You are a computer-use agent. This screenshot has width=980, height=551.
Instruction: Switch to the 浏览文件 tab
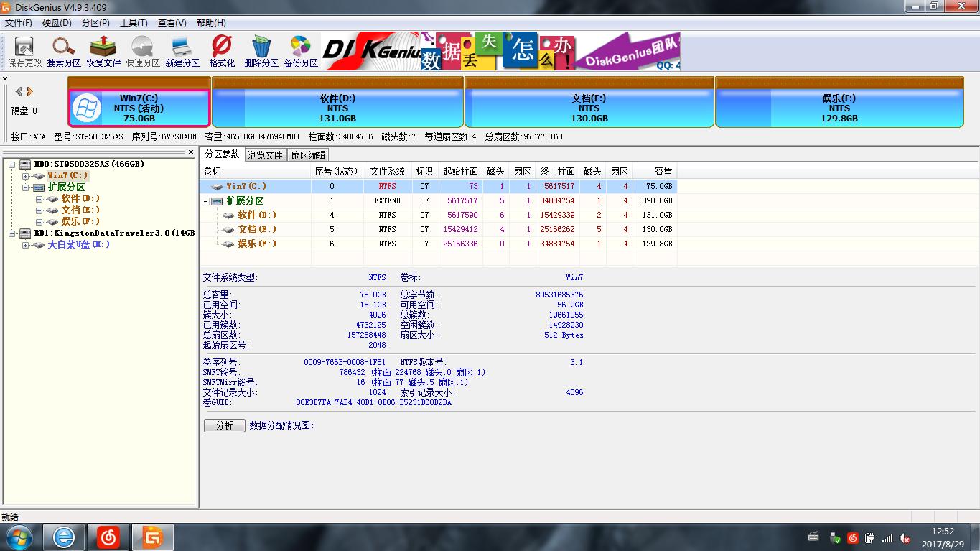point(266,154)
